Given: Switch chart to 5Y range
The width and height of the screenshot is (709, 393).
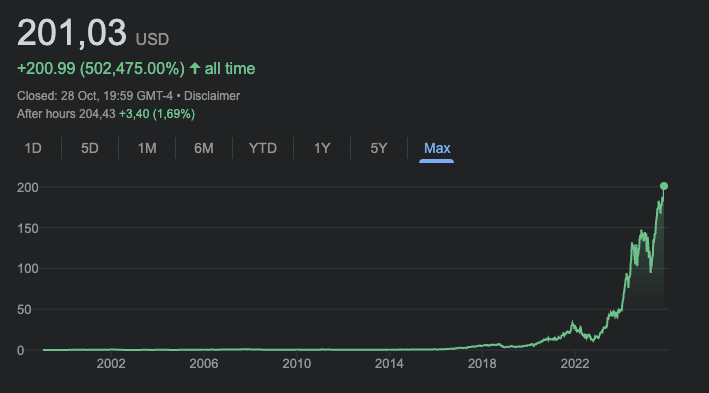Looking at the screenshot, I should (378, 148).
